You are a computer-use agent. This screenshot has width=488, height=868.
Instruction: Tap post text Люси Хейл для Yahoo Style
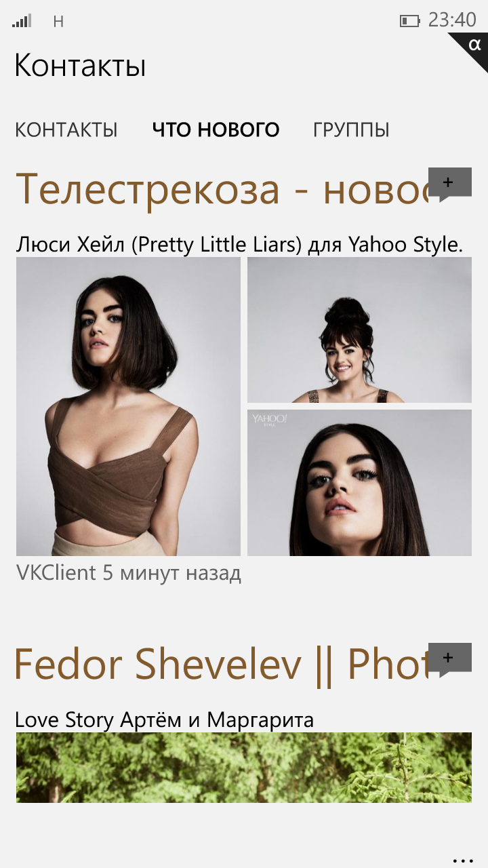(239, 245)
